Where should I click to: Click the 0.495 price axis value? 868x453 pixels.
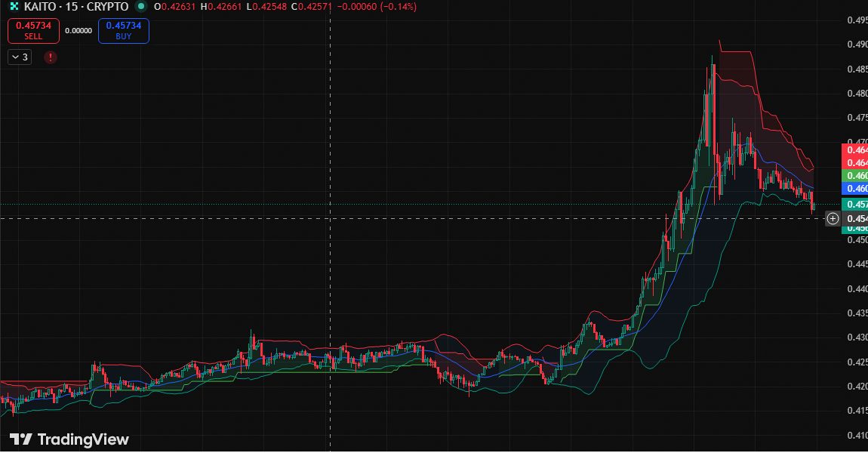[857, 20]
